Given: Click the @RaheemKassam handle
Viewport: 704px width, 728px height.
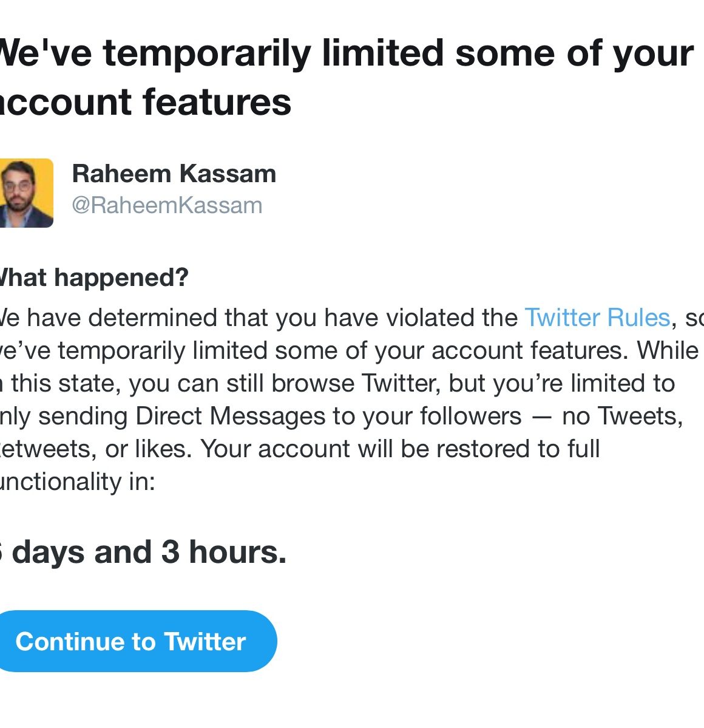Looking at the screenshot, I should (x=167, y=205).
